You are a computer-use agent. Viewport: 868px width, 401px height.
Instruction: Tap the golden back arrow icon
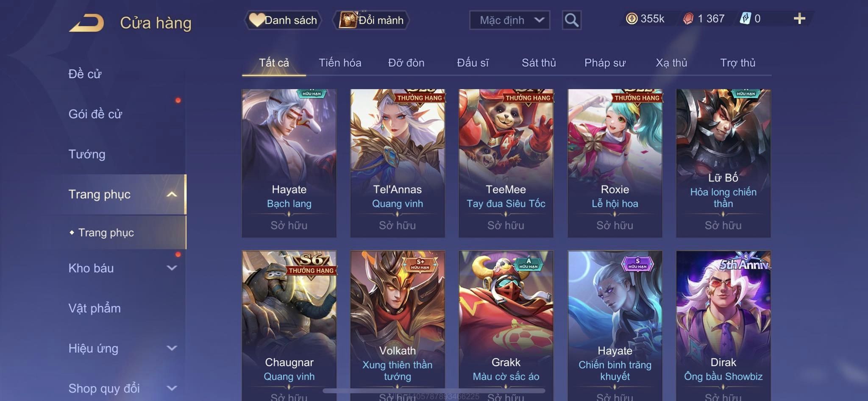[87, 23]
